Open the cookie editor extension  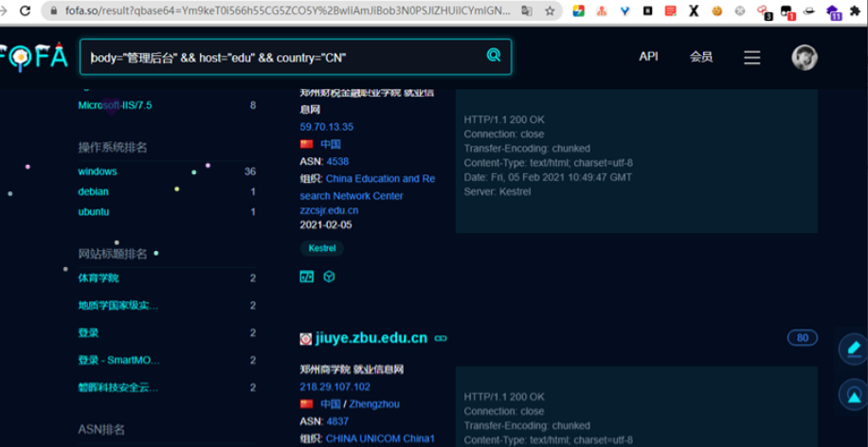717,10
